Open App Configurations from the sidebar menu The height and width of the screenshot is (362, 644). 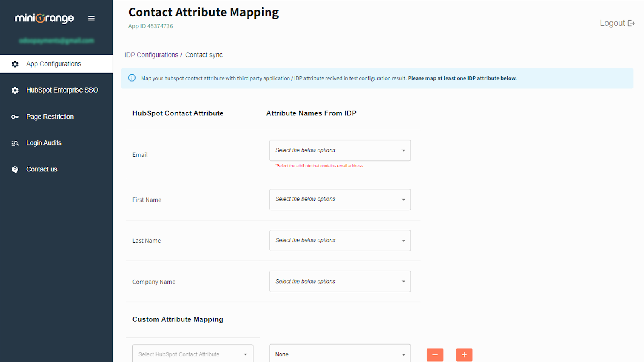53,64
